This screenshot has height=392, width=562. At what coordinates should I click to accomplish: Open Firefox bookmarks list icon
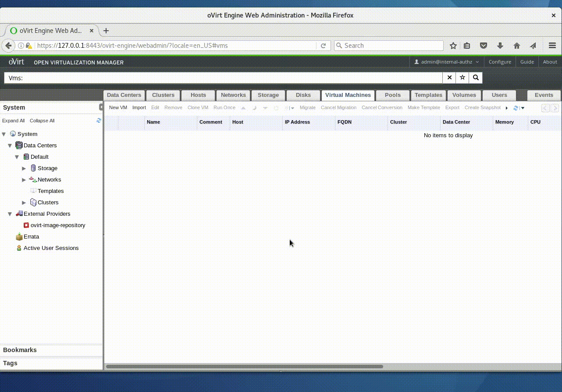[467, 46]
